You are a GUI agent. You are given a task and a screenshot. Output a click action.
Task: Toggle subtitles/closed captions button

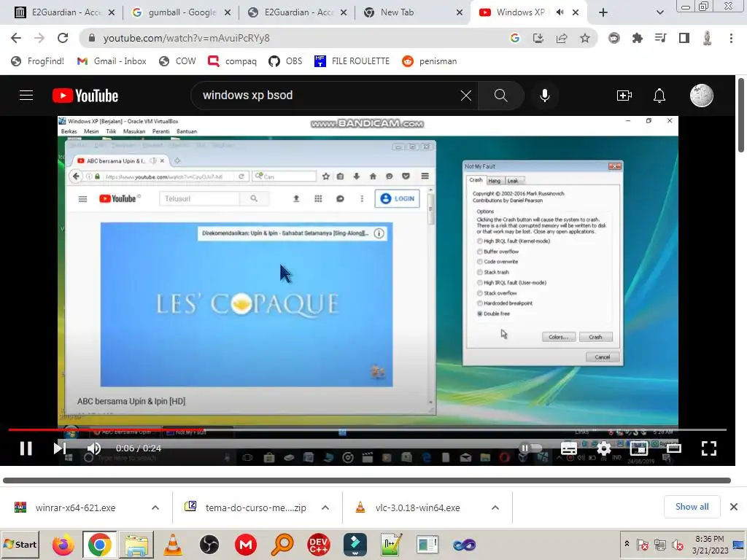pos(569,448)
